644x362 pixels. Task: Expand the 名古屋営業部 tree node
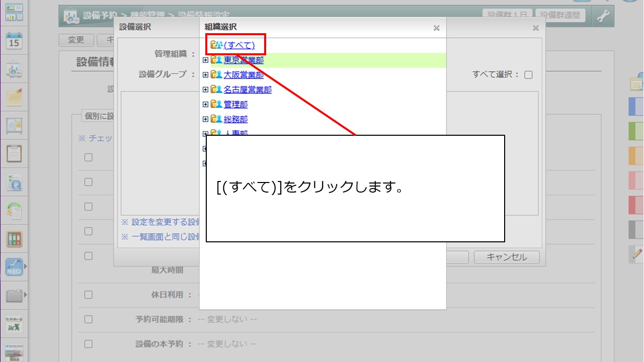[x=205, y=89]
